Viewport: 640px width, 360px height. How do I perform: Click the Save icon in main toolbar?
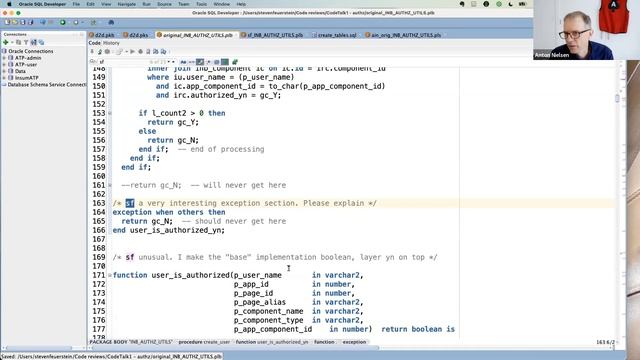[x=23, y=22]
